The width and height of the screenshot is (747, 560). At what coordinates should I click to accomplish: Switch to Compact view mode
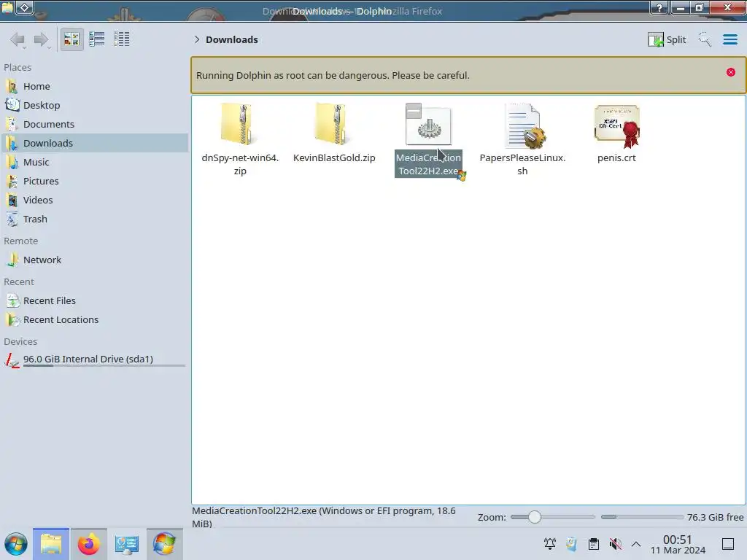(x=97, y=39)
